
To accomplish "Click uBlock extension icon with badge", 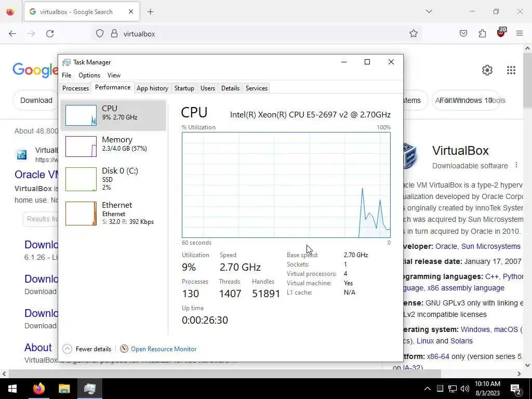I will pyautogui.click(x=501, y=32).
